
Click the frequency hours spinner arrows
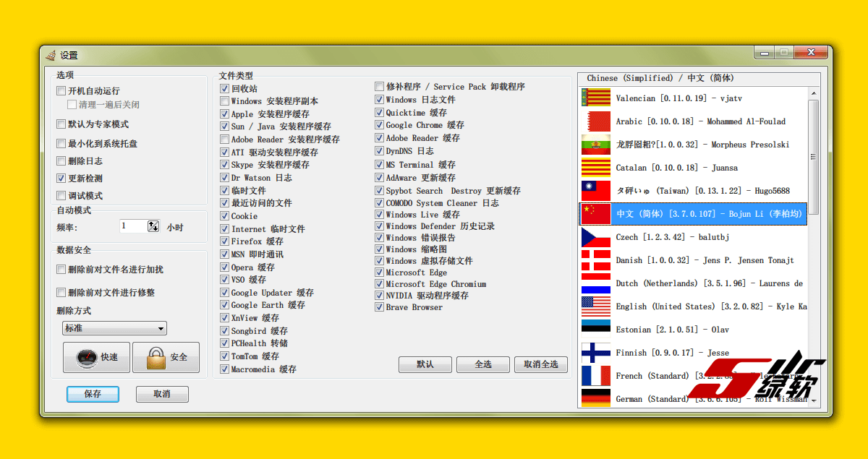(153, 227)
